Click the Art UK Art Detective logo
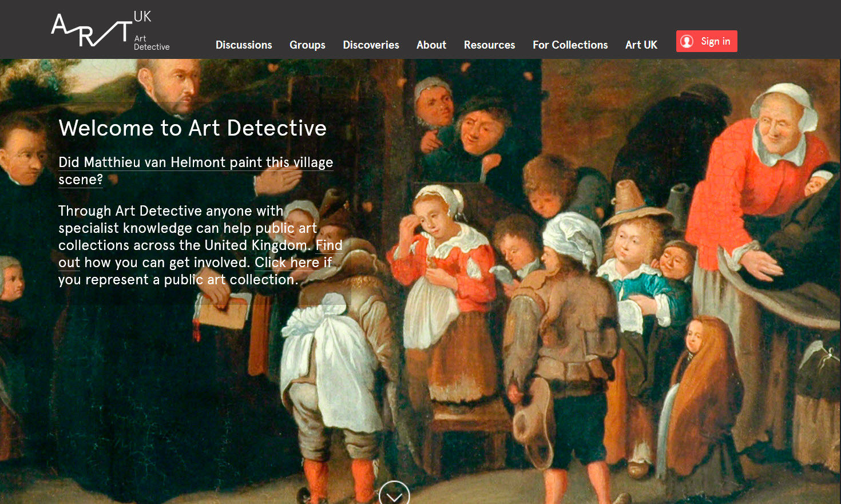 click(110, 30)
